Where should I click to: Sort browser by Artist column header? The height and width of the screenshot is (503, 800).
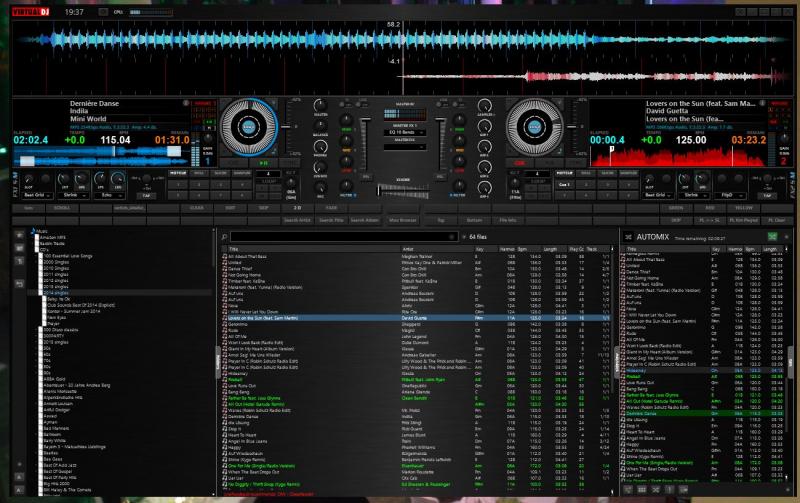tap(437, 249)
